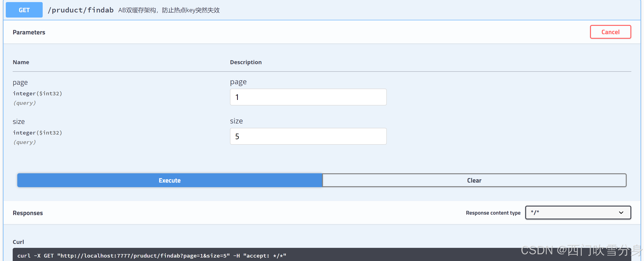Click the Name column header
The width and height of the screenshot is (644, 261).
(21, 62)
